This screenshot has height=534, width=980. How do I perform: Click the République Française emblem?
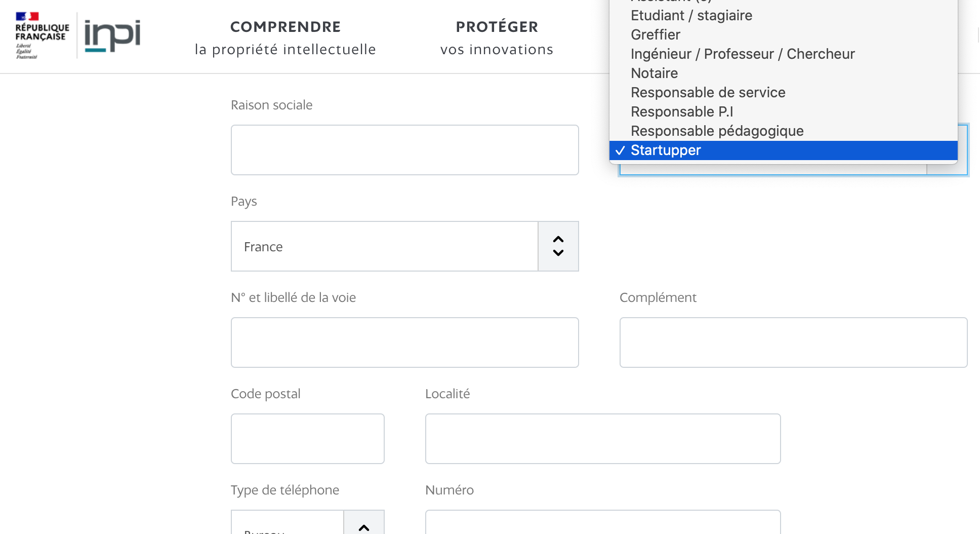pos(42,35)
